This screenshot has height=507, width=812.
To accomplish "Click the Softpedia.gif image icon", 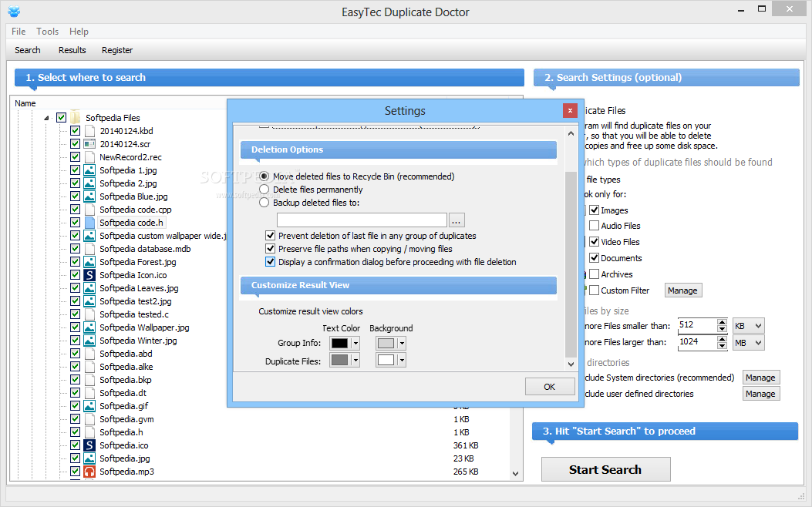I will coord(89,406).
